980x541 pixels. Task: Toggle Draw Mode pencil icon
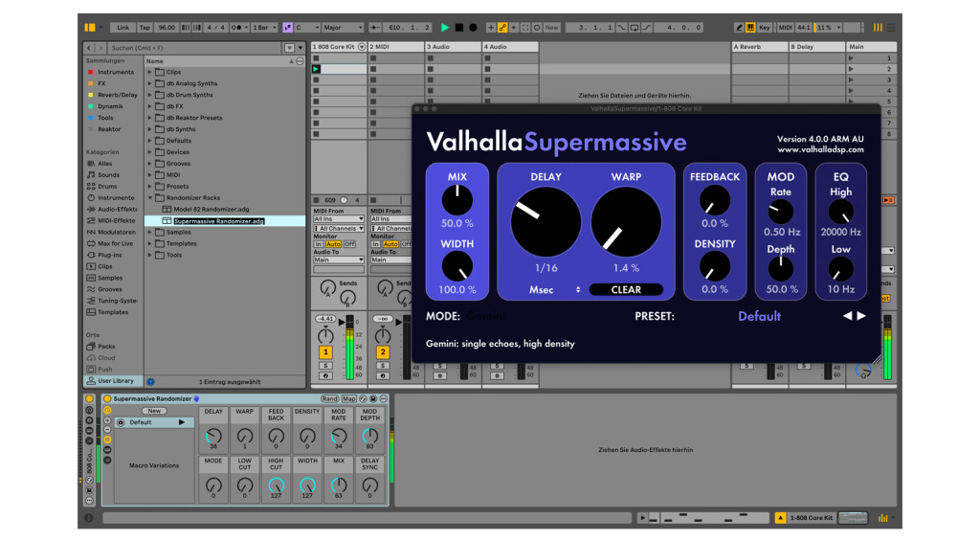pos(739,28)
